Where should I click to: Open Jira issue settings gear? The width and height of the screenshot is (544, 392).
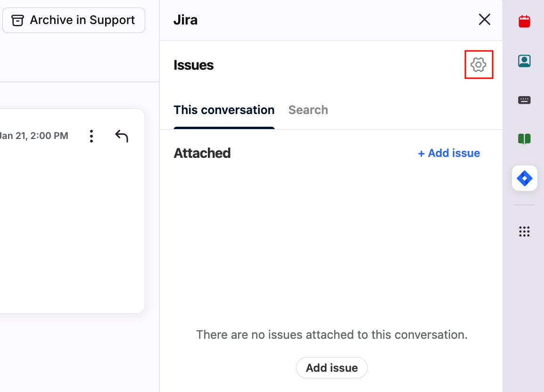click(478, 65)
